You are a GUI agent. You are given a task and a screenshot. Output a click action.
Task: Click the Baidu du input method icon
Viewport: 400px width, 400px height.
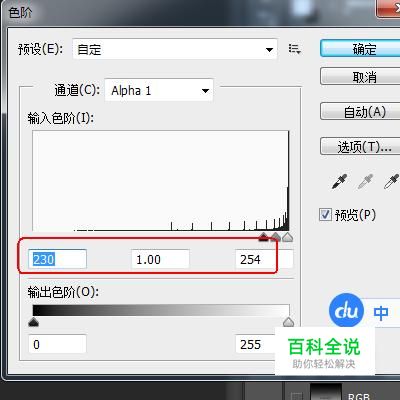346,310
